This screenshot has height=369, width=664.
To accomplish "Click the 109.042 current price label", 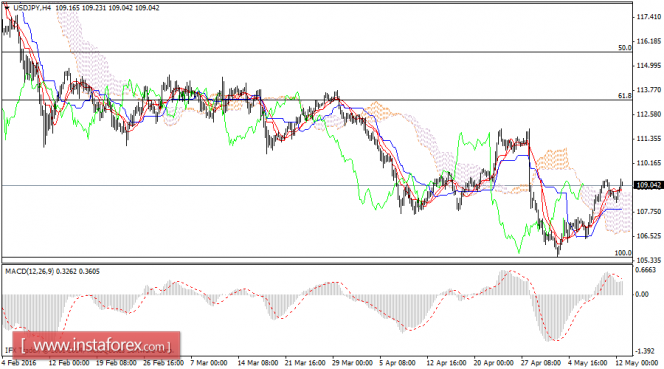I will click(x=648, y=186).
